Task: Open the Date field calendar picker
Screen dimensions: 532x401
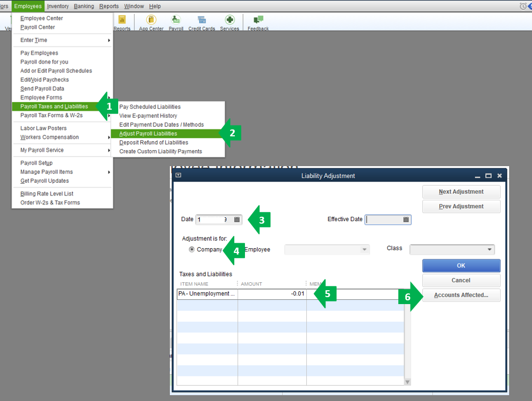Action: [237, 219]
